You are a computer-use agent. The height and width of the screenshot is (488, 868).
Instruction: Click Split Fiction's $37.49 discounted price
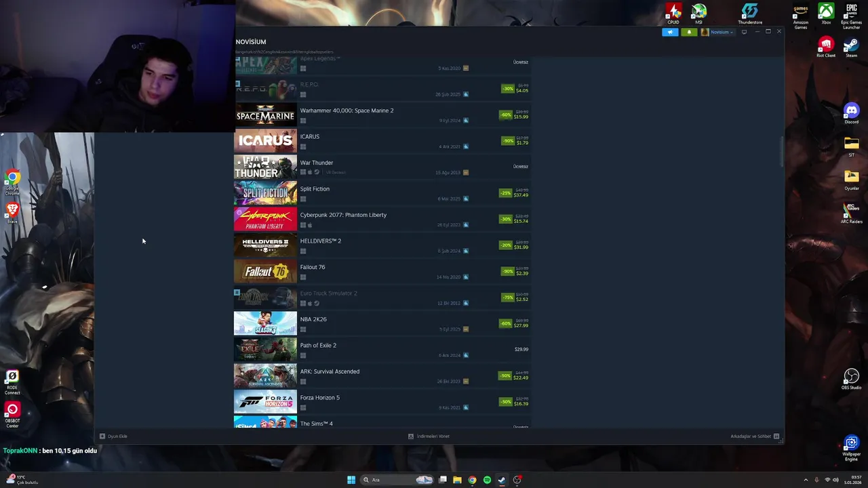coord(521,195)
